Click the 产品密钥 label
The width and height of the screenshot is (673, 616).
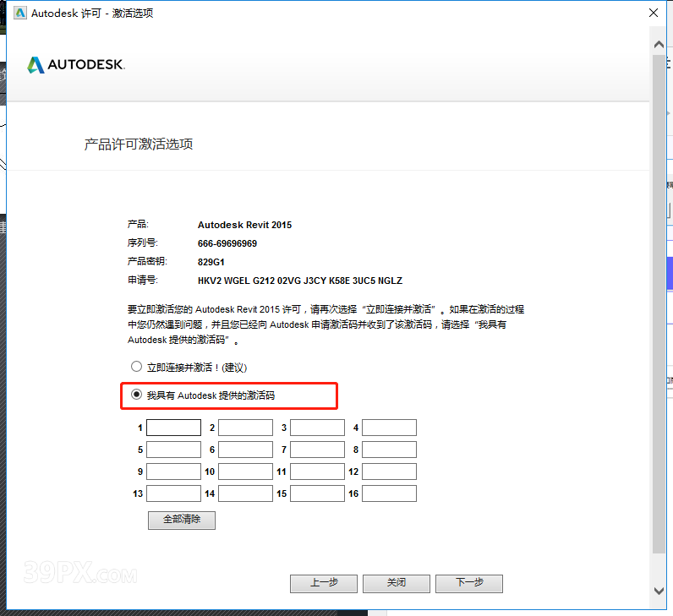147,262
